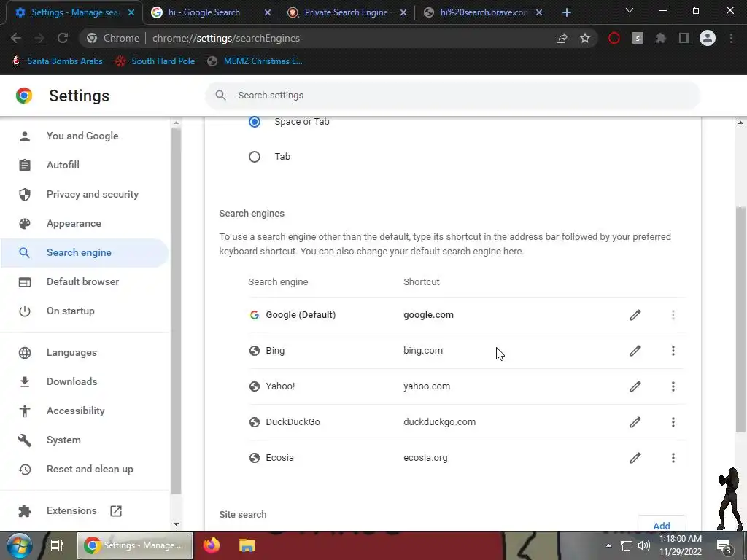Click pencil edit icon for Yahoo!
This screenshot has height=560, width=747.
[635, 386]
